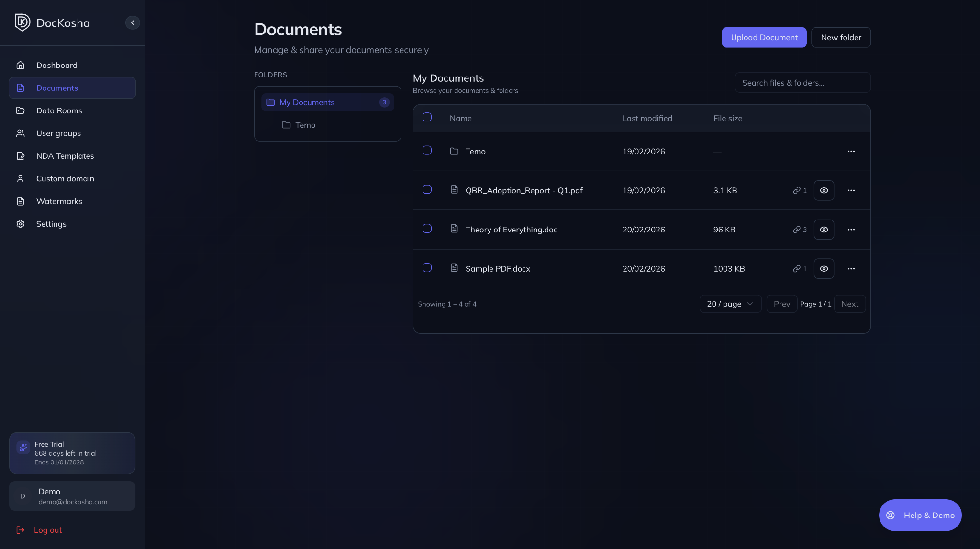Screen dimensions: 980x549
Task: Focus the Search files & folders field
Action: [x=802, y=83]
